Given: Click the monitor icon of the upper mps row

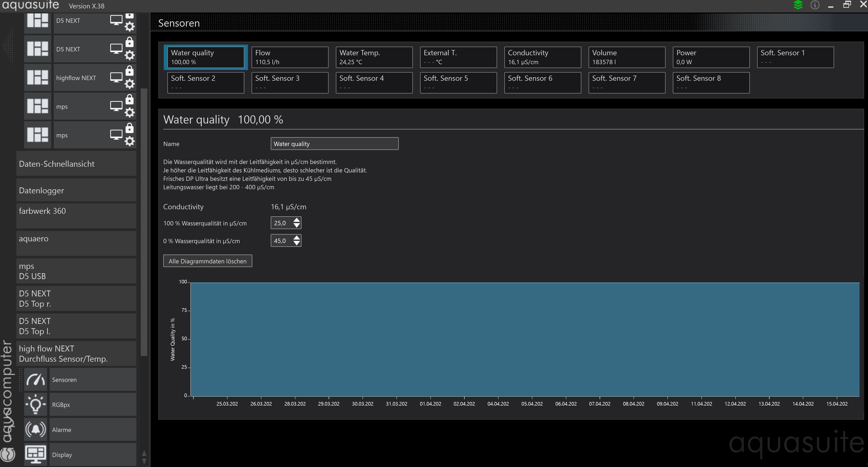Looking at the screenshot, I should (x=116, y=106).
